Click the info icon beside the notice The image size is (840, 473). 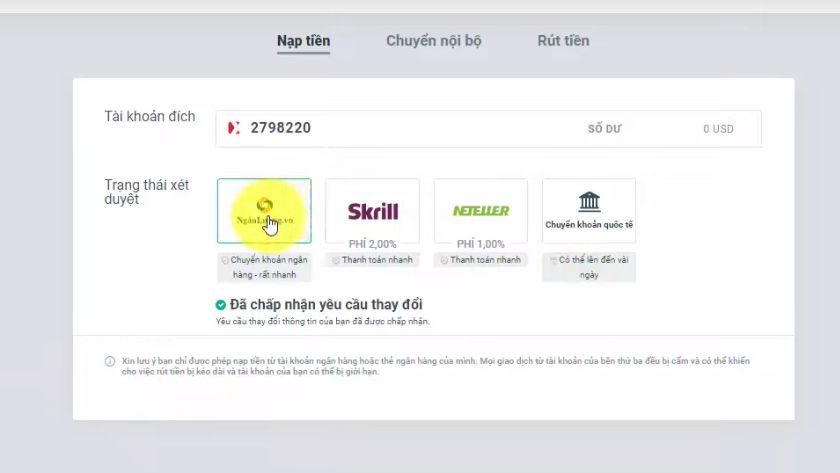click(x=110, y=361)
